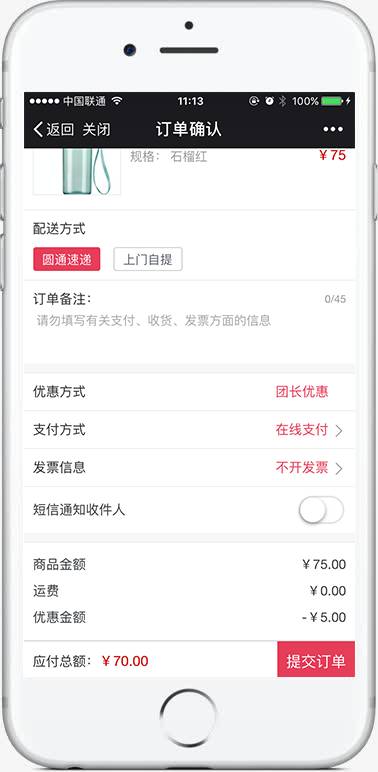378x772 pixels.
Task: Click the 订单备注 remark text field
Action: tap(189, 322)
